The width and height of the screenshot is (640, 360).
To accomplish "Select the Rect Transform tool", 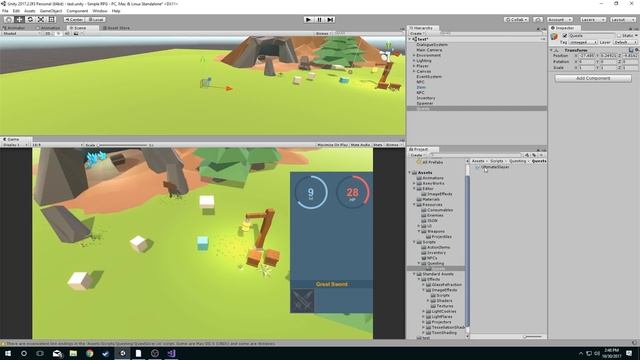I will (52, 20).
